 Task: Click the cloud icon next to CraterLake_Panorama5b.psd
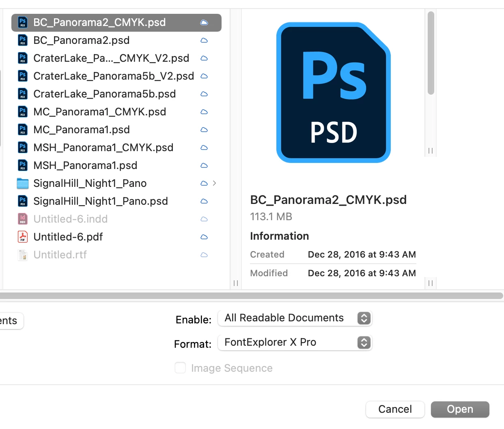(x=204, y=94)
